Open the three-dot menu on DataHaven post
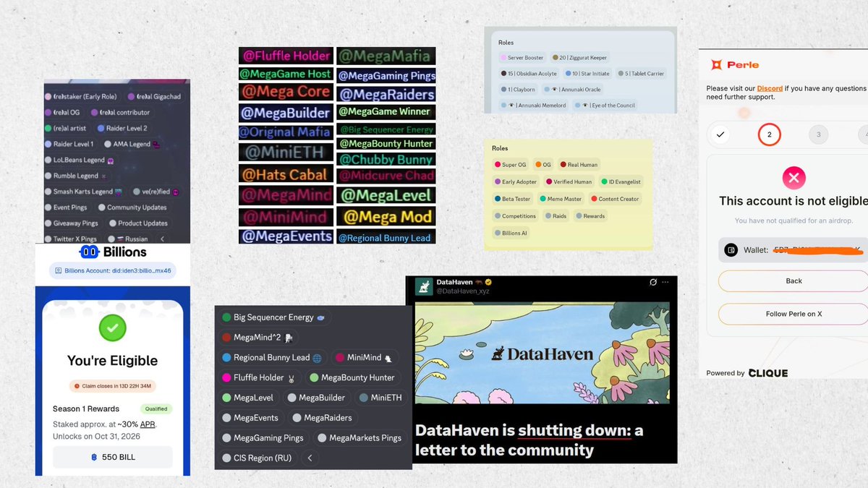 pyautogui.click(x=665, y=282)
